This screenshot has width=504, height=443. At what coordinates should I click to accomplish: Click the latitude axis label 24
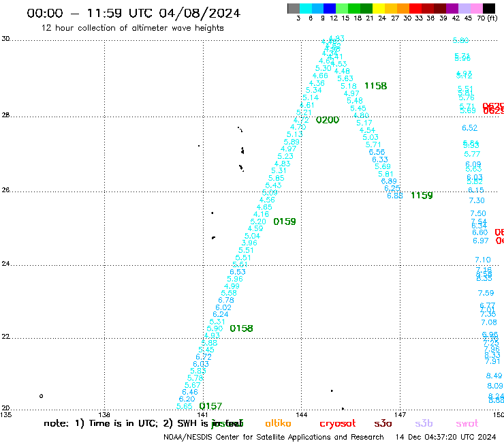pos(5,264)
